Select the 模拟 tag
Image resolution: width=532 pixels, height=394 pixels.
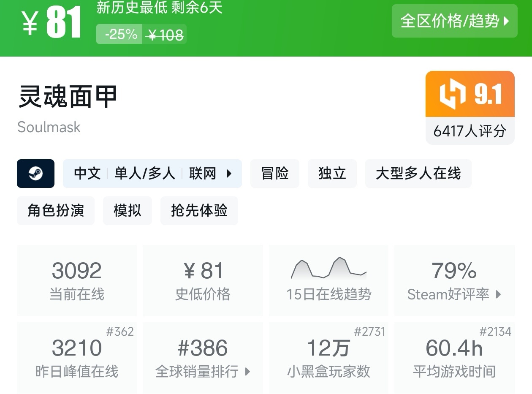(128, 210)
